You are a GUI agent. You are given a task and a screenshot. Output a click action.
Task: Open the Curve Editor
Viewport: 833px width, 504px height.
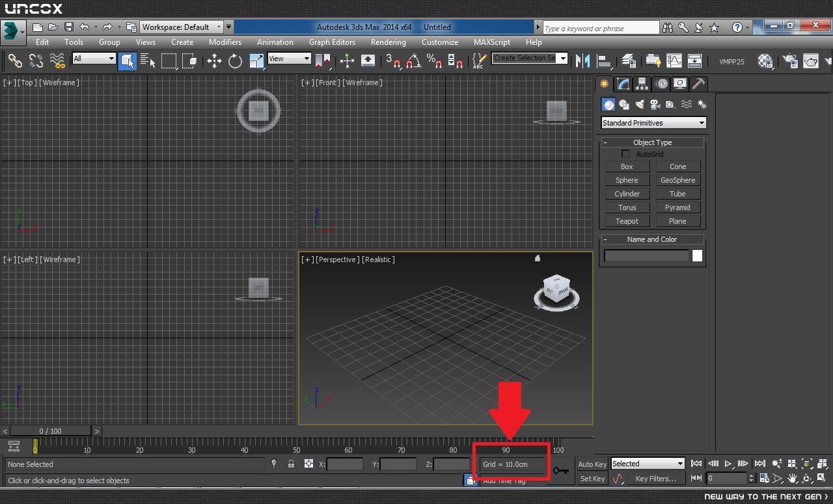(674, 60)
